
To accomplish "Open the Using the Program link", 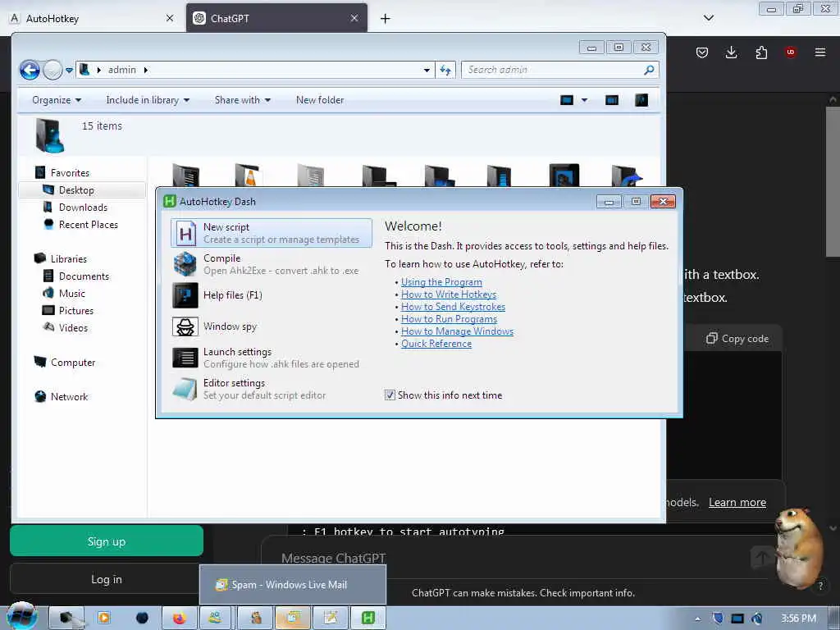I will click(441, 282).
